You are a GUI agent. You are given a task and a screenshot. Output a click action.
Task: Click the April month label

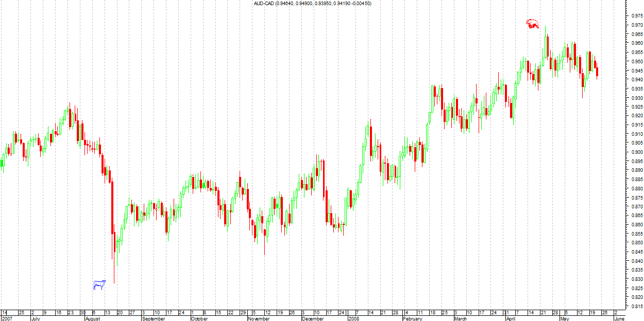510,318
